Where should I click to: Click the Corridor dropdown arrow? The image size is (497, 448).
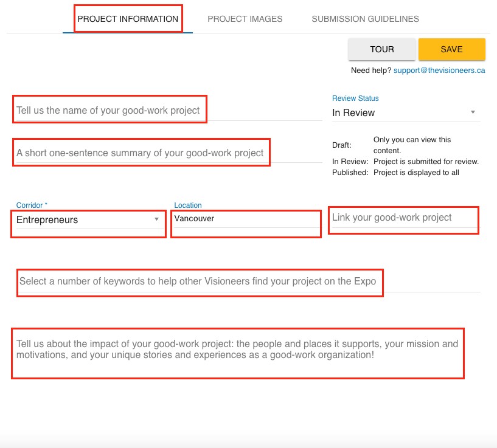[156, 219]
